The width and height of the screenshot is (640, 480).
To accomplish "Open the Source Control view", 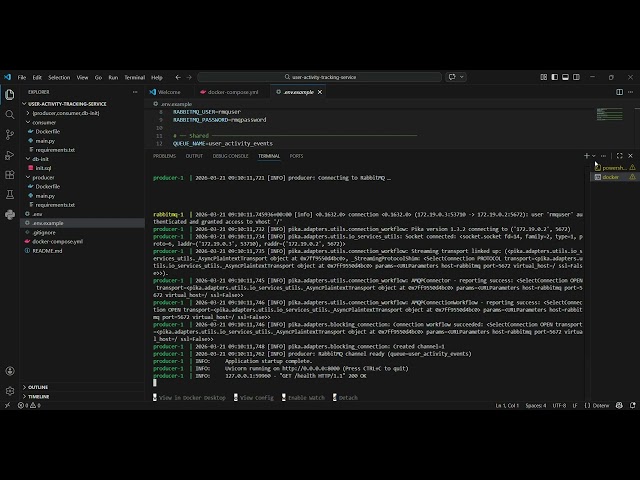I will [10, 135].
